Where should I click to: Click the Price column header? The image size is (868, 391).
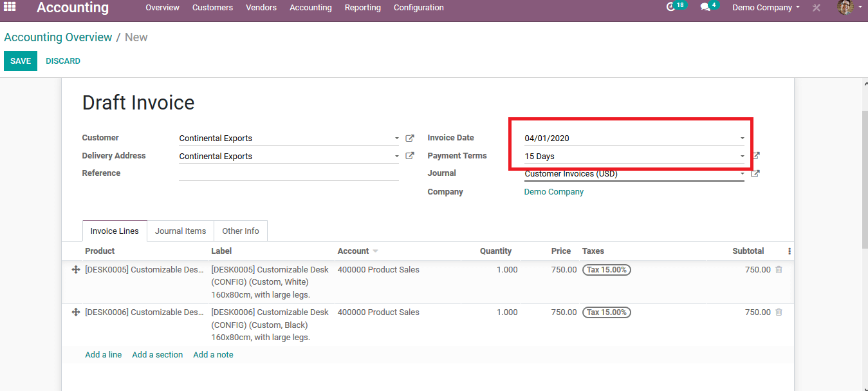pos(561,251)
